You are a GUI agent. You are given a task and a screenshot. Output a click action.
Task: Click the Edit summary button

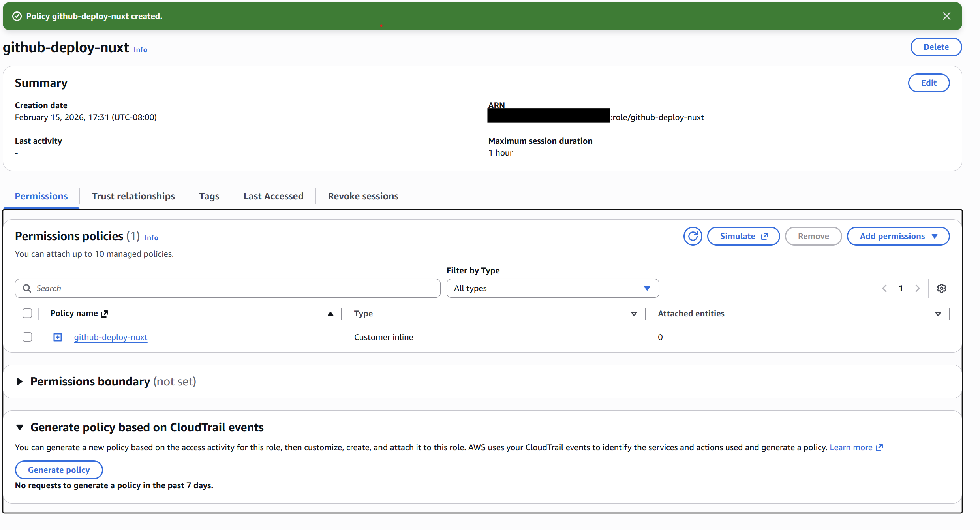click(929, 83)
